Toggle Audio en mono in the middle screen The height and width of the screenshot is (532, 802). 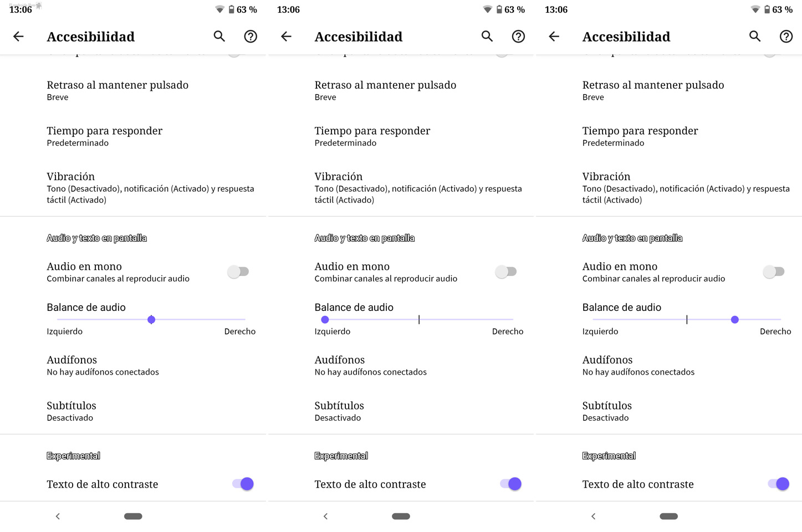coord(506,272)
